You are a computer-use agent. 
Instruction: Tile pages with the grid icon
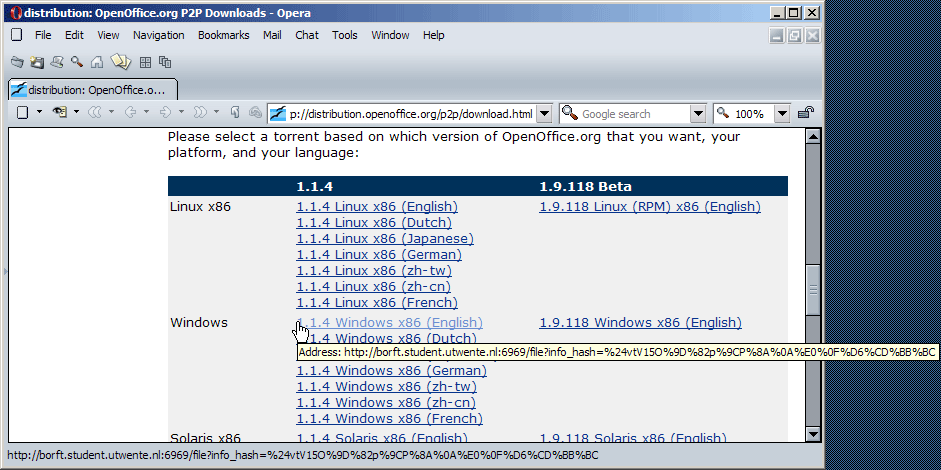tap(145, 62)
